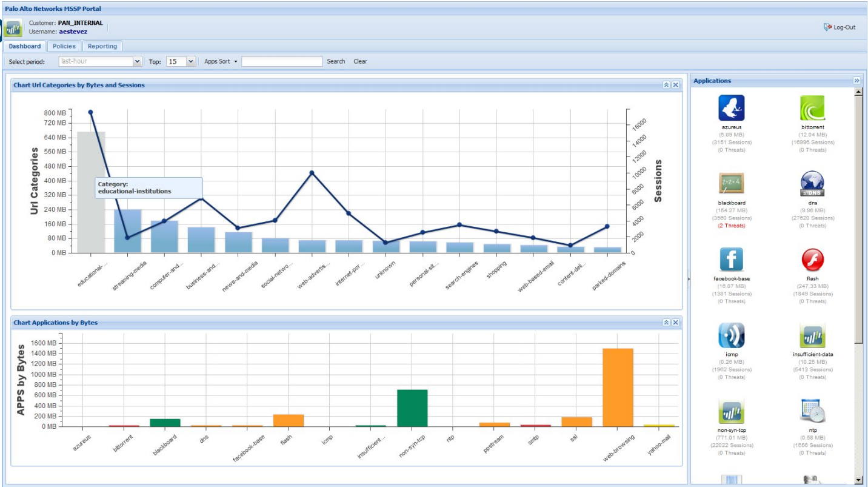
Task: Select the icmp application icon
Action: (731, 335)
